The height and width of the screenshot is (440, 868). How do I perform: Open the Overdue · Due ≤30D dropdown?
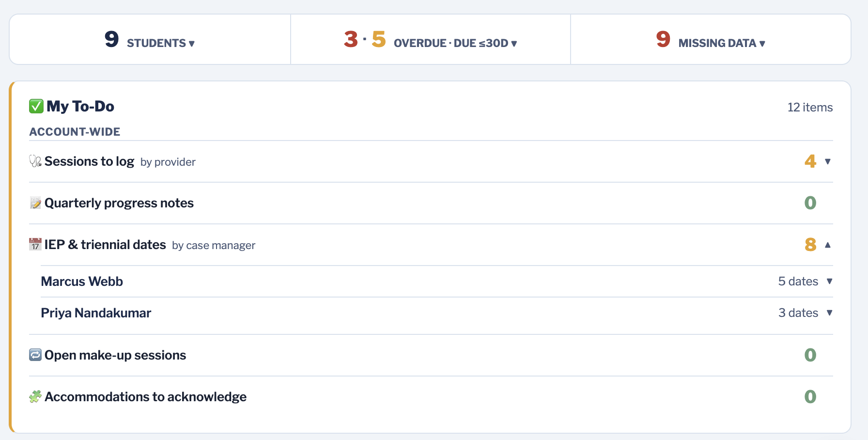coord(431,39)
